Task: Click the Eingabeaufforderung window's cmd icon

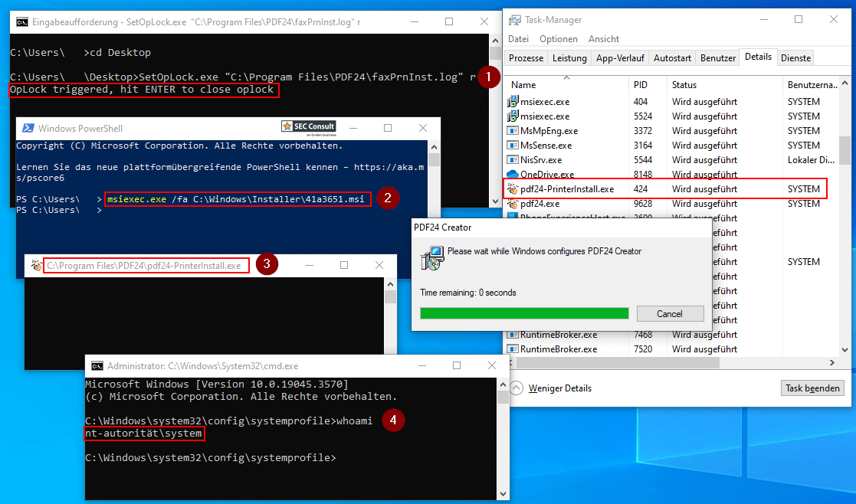Action: click(x=21, y=22)
